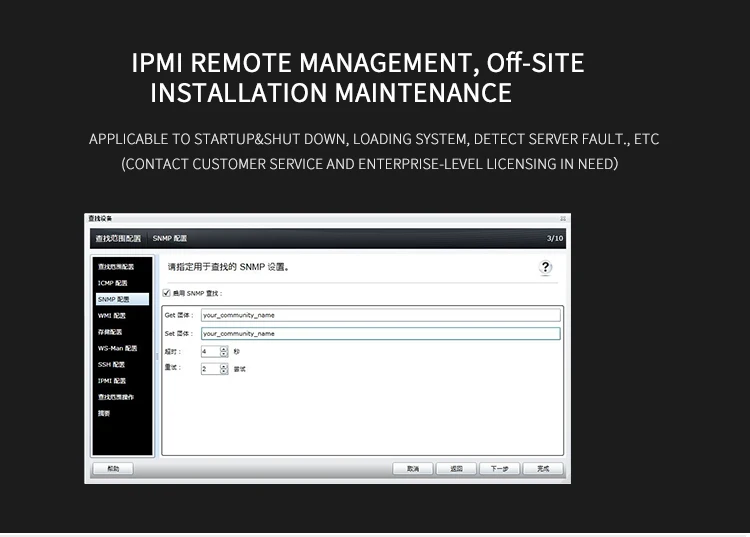The width and height of the screenshot is (750, 537).
Task: Select IPMI 配置 in the sidebar
Action: pyautogui.click(x=112, y=381)
